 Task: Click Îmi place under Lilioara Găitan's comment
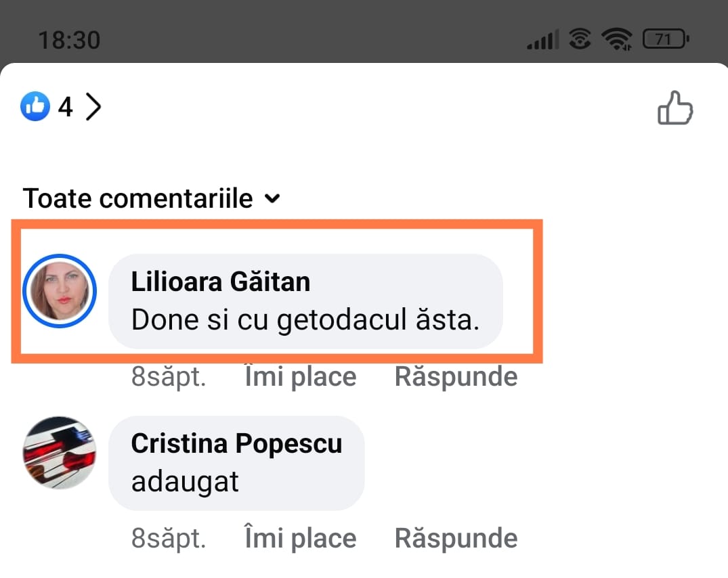(x=301, y=376)
